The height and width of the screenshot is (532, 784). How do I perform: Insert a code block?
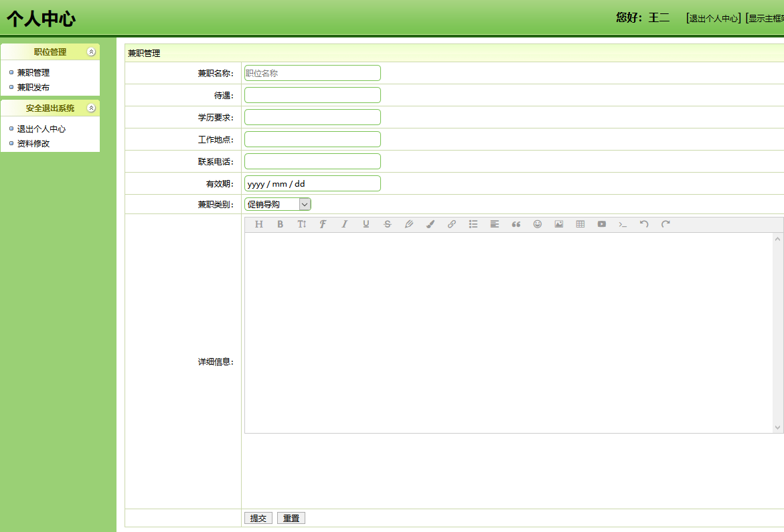[623, 224]
